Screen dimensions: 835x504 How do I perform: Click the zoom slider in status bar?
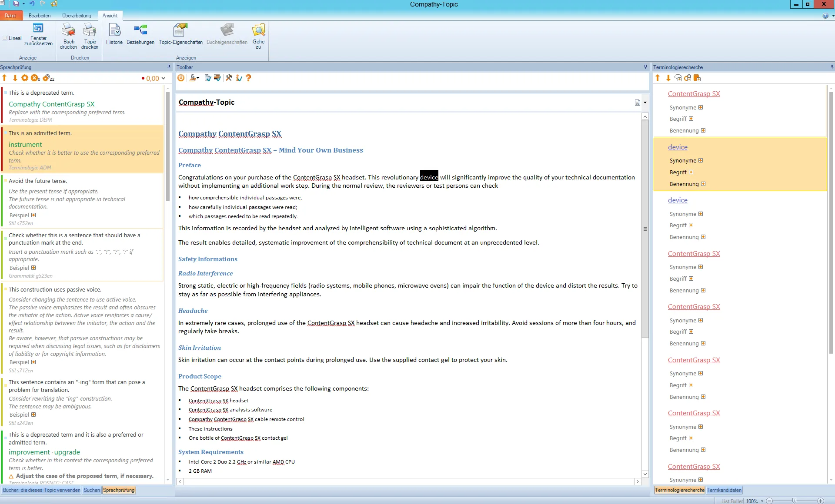coord(794,501)
